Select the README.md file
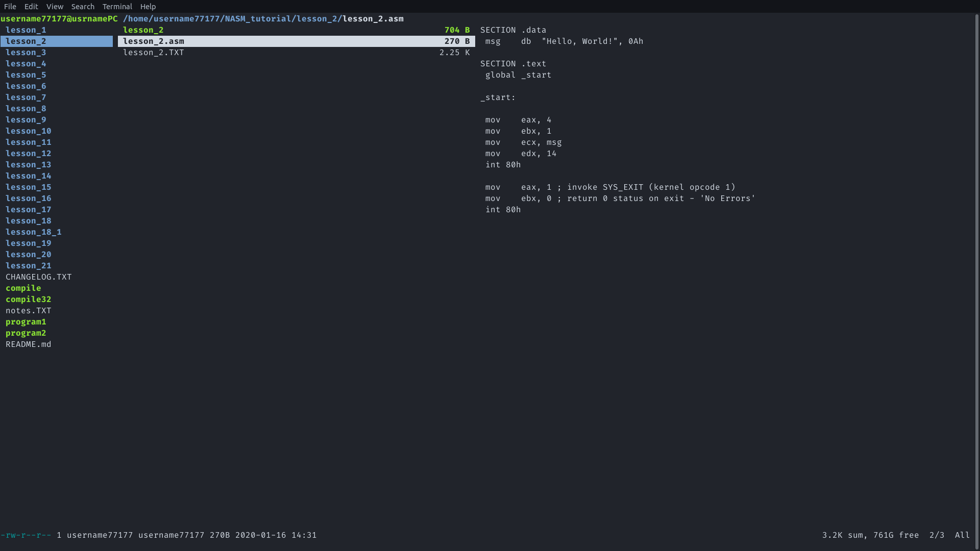Screen dimensions: 980x551 29,344
